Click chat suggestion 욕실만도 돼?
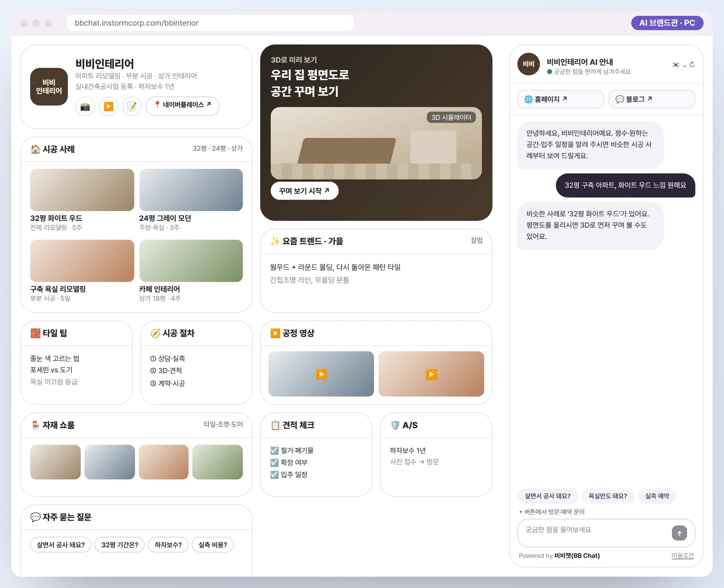 click(x=608, y=496)
